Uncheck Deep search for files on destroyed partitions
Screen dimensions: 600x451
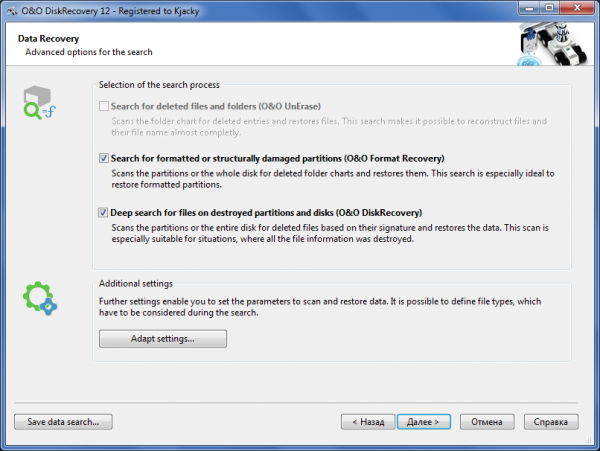coord(103,212)
